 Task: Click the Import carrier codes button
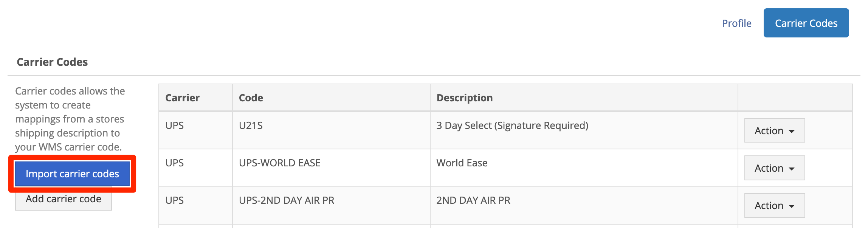pos(72,174)
